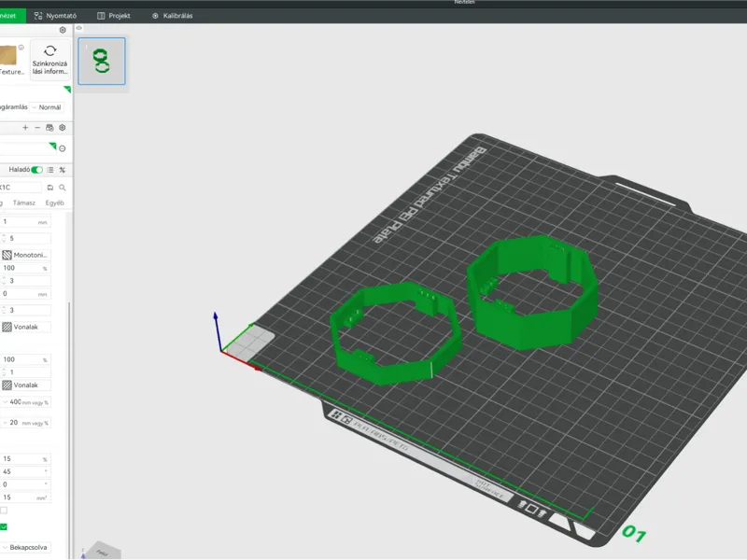This screenshot has height=560, width=747.
Task: Click the compare presets icon
Action: click(x=63, y=170)
